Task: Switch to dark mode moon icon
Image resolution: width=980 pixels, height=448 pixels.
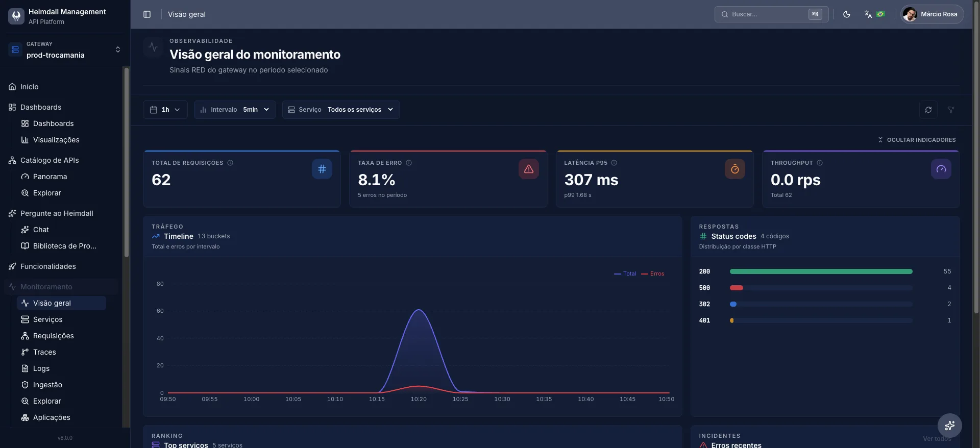Action: (847, 14)
